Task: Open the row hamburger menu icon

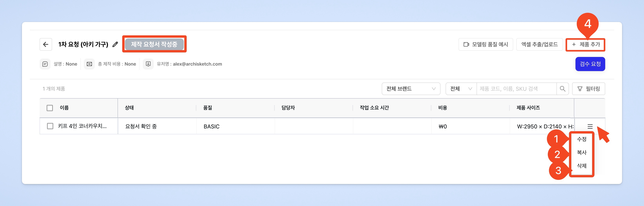Action: (590, 126)
